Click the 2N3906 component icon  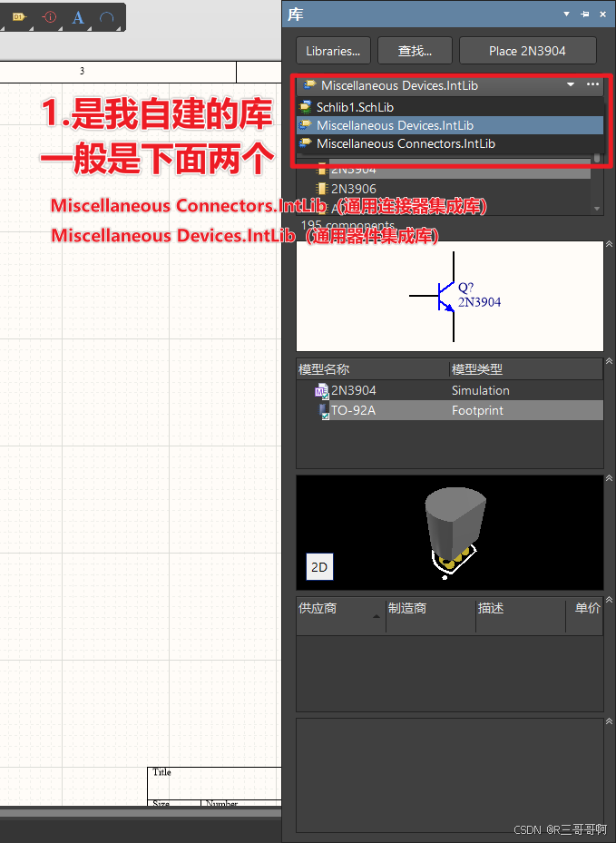point(322,189)
